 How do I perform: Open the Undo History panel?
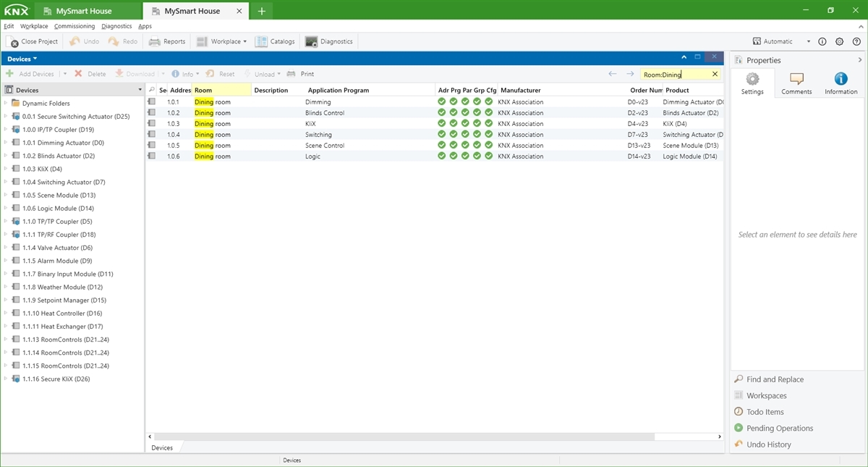tap(769, 445)
